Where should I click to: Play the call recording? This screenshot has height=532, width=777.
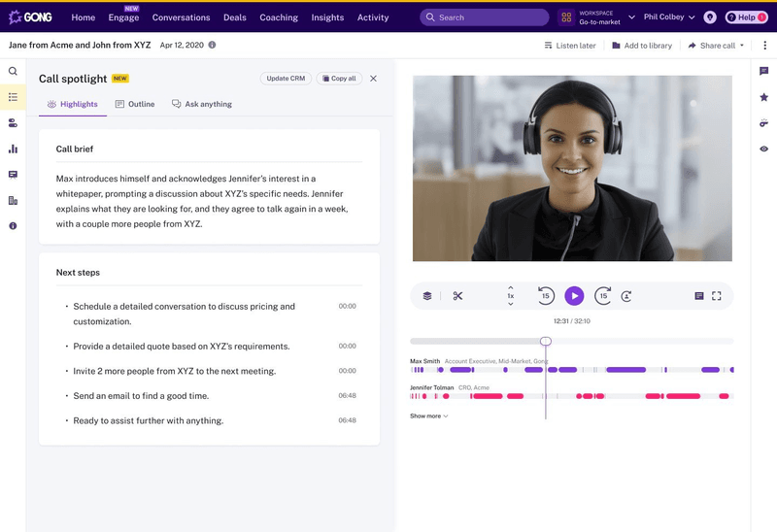pos(574,296)
